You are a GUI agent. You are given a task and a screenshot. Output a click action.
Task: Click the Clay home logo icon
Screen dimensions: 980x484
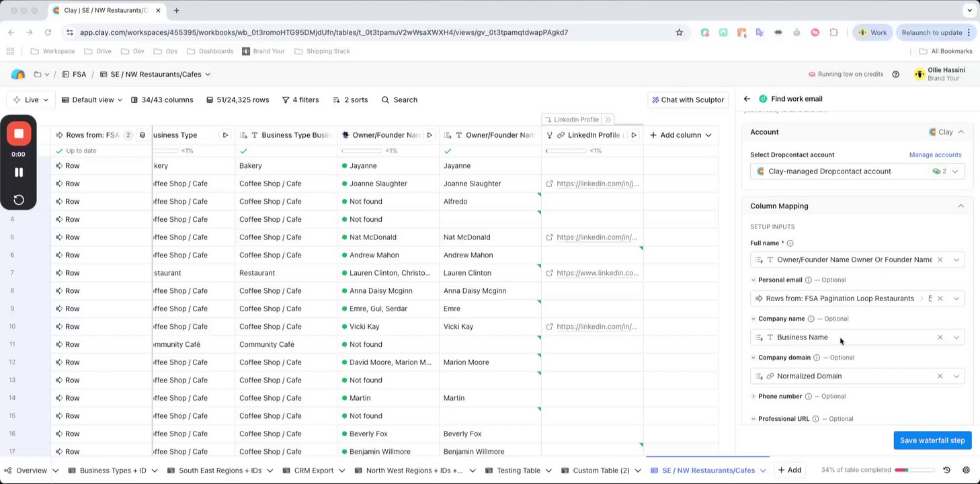tap(18, 75)
